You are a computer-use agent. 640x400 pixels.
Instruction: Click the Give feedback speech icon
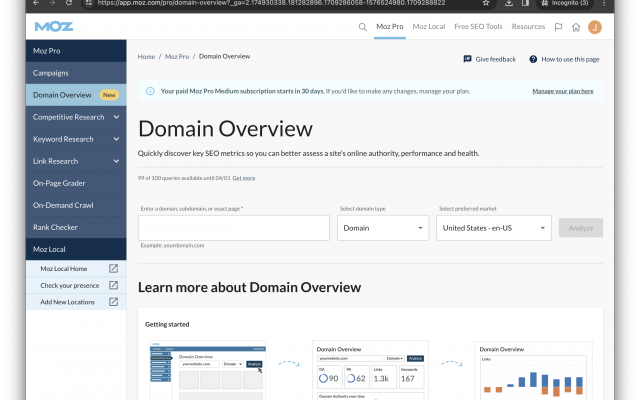coord(467,59)
